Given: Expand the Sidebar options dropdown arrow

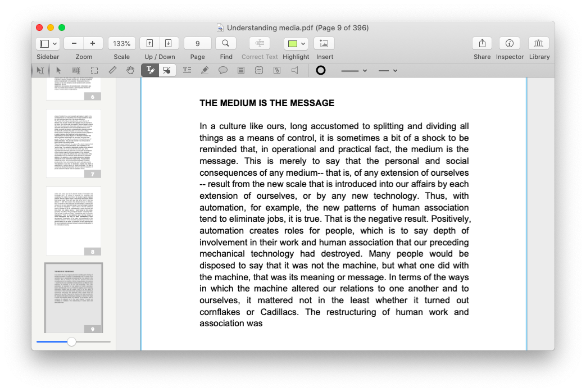Looking at the screenshot, I should point(55,44).
